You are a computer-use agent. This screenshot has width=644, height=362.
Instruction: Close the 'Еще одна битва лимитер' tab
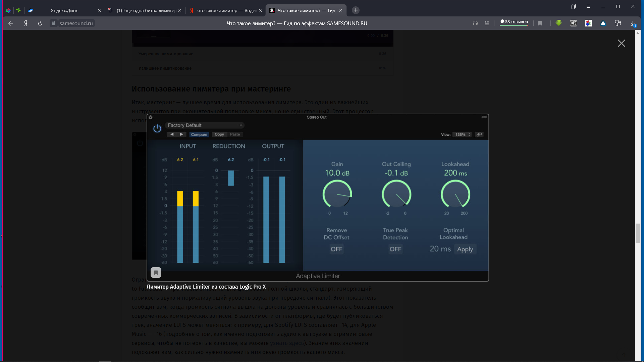(x=180, y=10)
